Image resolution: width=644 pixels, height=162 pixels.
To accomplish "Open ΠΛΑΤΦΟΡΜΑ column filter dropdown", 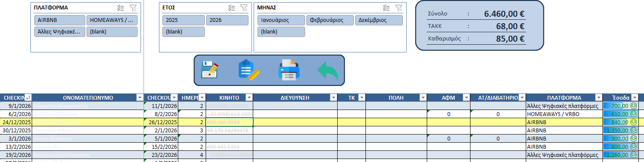I will click(599, 98).
